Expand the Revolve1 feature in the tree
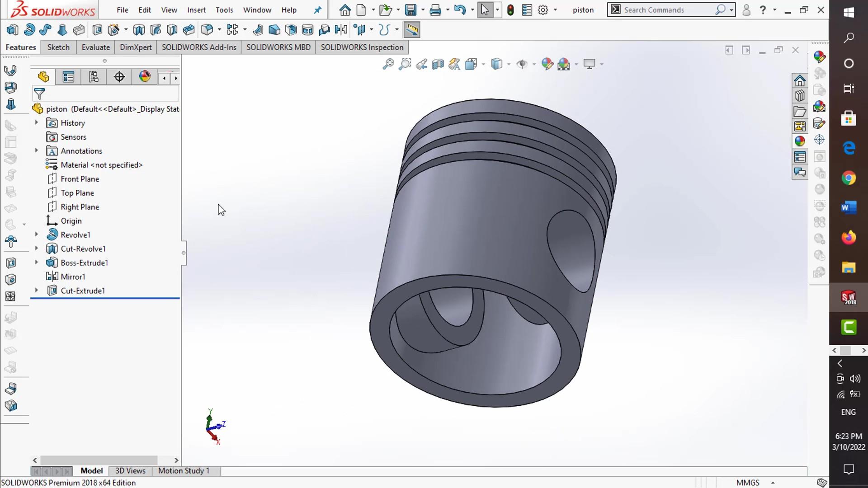The height and width of the screenshot is (488, 868). click(x=36, y=235)
